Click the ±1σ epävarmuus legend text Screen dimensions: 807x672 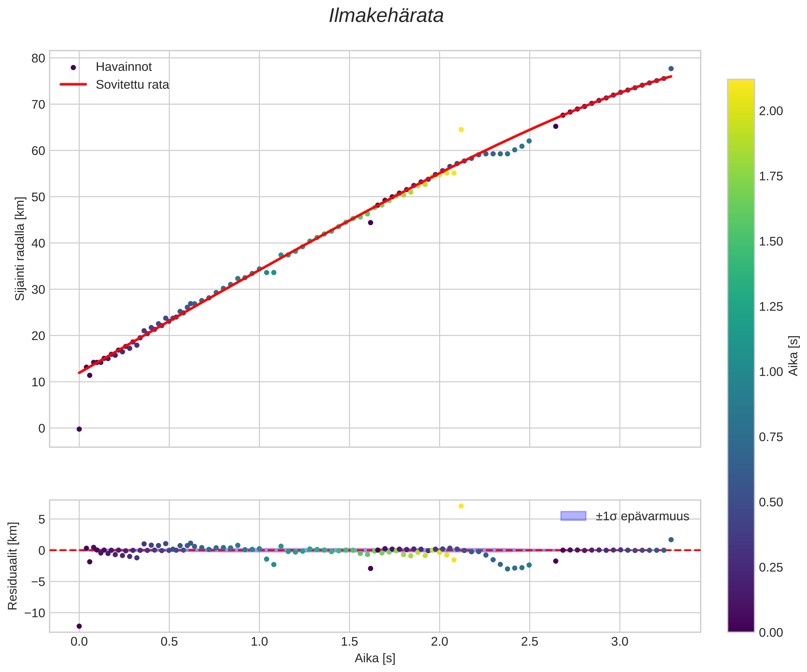click(x=642, y=516)
